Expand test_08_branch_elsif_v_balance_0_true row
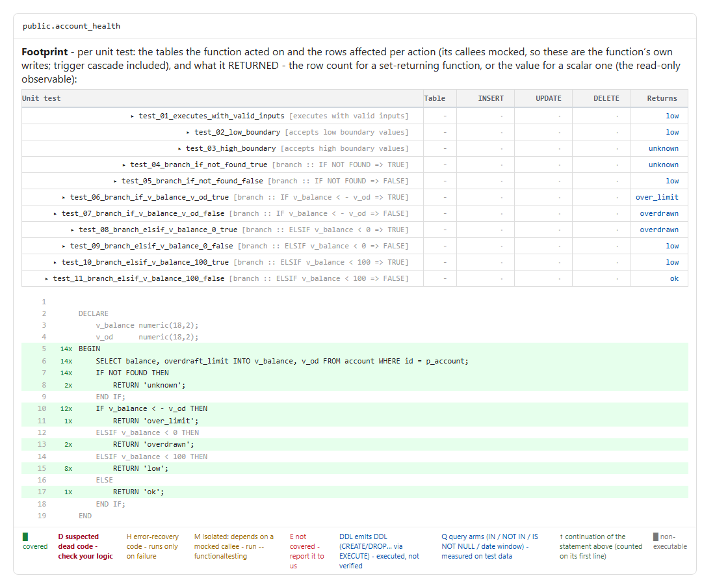Image resolution: width=728 pixels, height=582 pixels. 72,230
